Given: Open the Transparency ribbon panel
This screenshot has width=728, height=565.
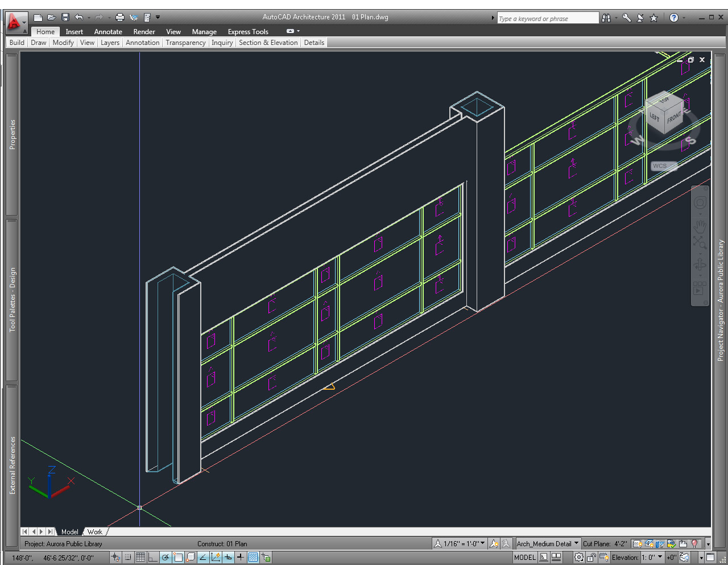Looking at the screenshot, I should (185, 43).
